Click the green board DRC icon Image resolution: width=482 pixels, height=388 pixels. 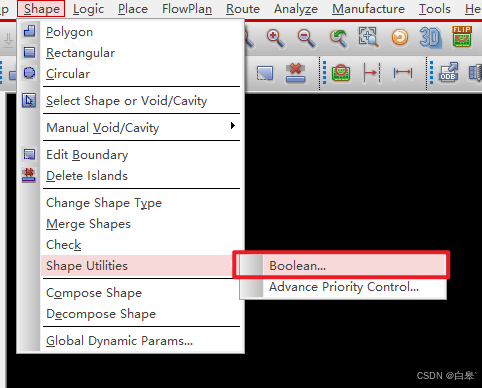click(x=341, y=72)
